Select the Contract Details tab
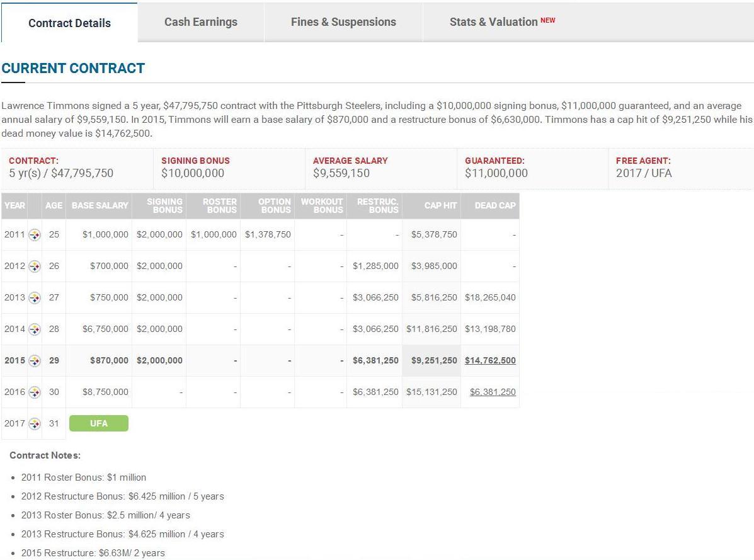The width and height of the screenshot is (754, 560). 69,23
